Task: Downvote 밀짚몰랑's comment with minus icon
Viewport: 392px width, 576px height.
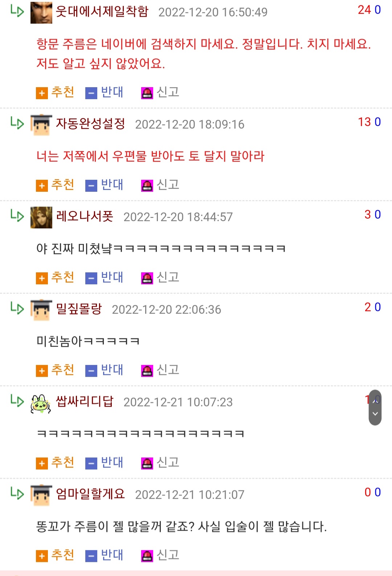Action: (91, 371)
